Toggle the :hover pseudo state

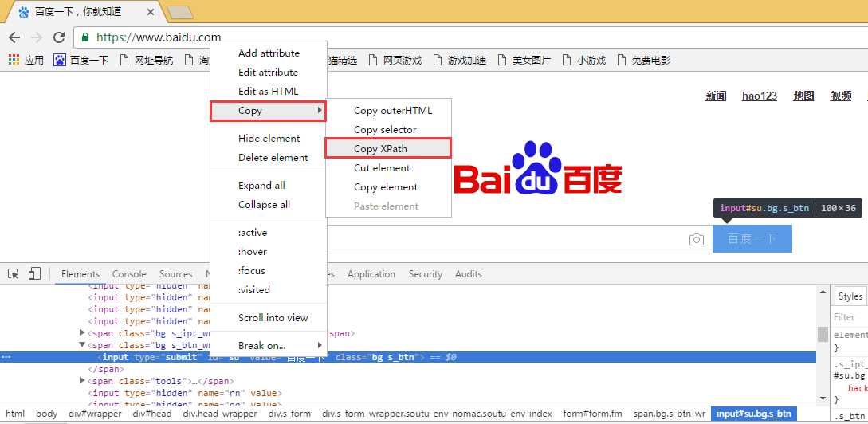point(269,251)
